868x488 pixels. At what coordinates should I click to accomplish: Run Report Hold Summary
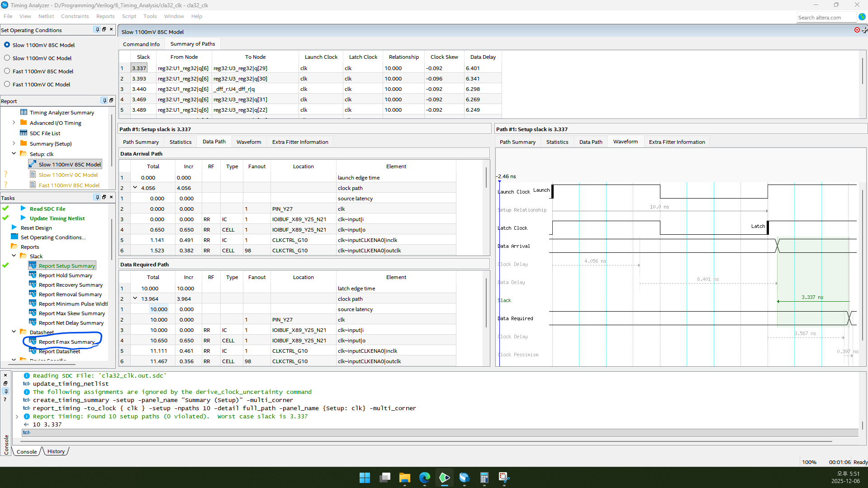(66, 275)
